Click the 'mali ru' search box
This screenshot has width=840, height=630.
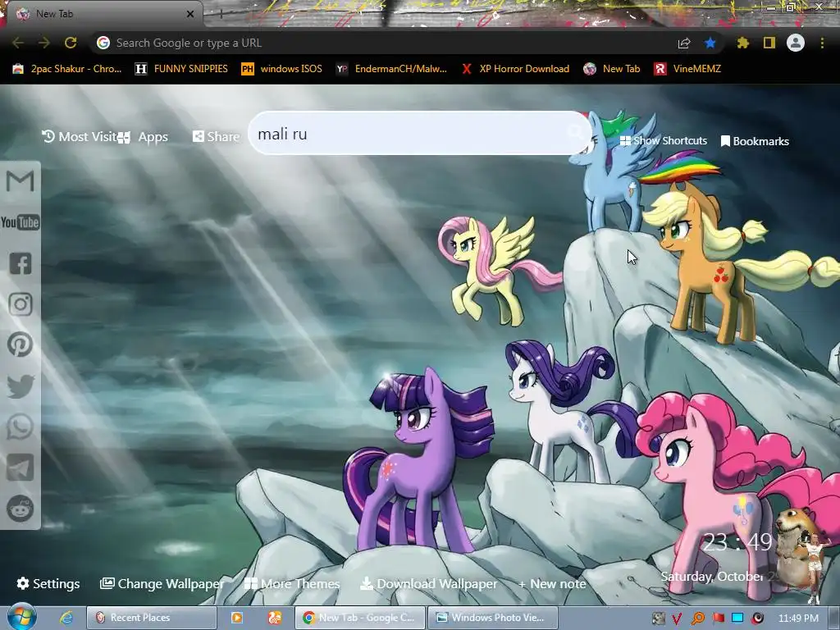pyautogui.click(x=420, y=133)
